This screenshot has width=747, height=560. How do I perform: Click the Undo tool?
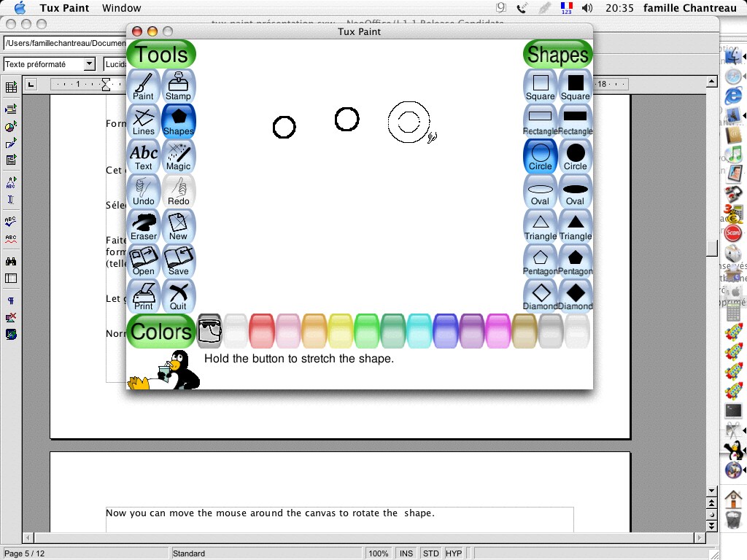pos(144,191)
